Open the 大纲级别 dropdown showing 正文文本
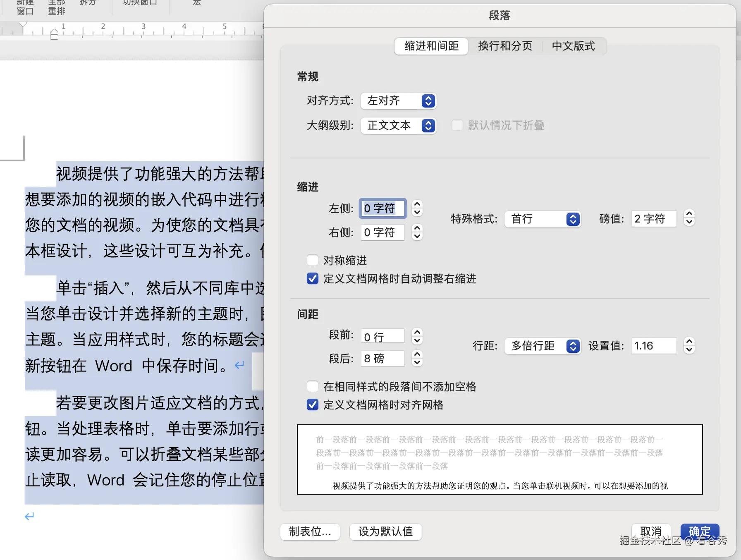741x560 pixels. tap(398, 125)
